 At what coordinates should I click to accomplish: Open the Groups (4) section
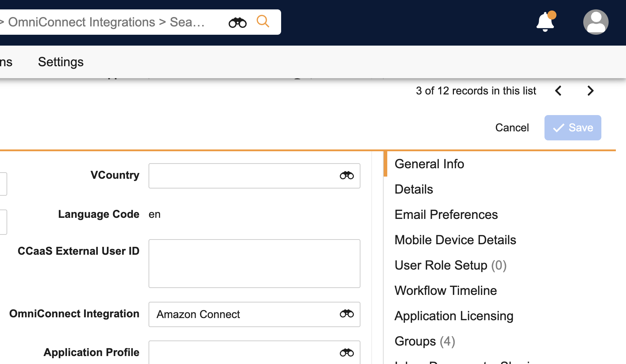click(425, 341)
